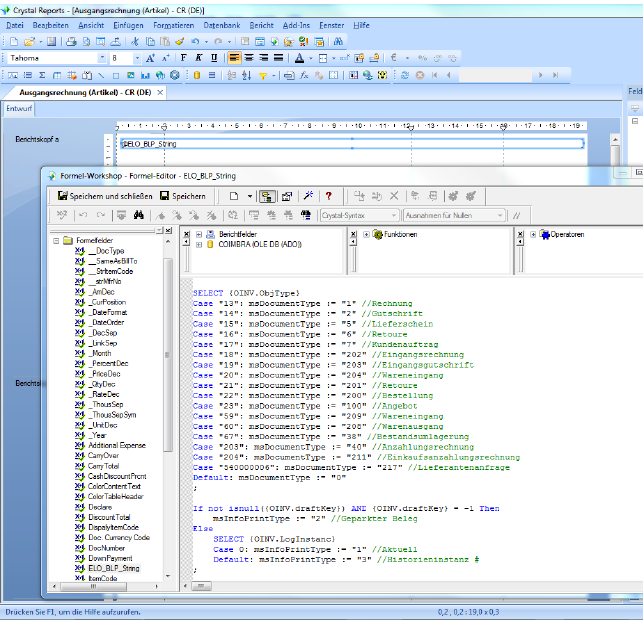Open the Tahoma font name dropdown
Image resolution: width=643 pixels, height=620 pixels.
(101, 58)
